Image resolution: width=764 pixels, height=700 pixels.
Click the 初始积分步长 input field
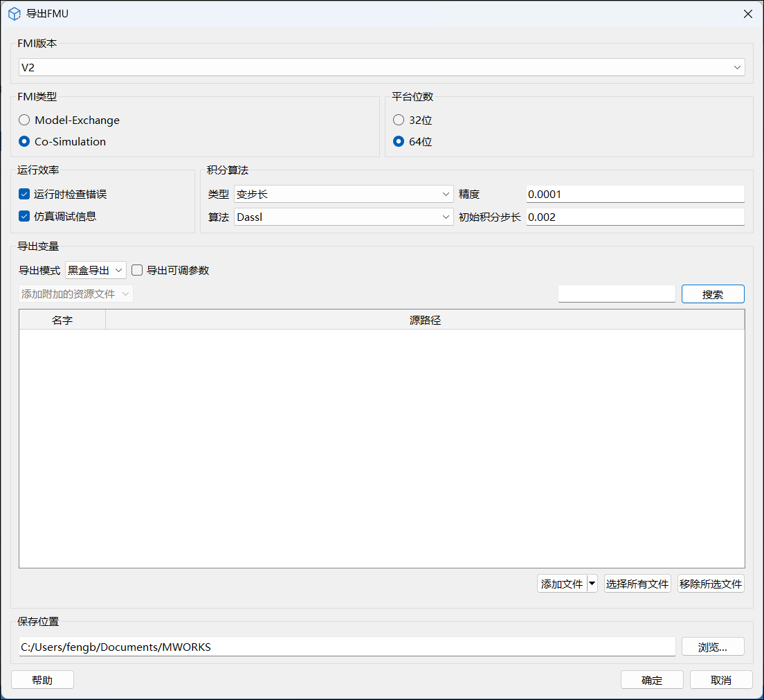[635, 217]
